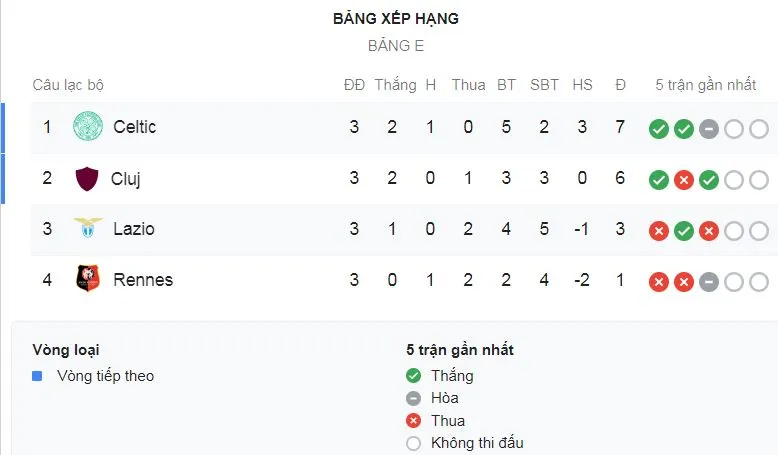Viewport: 778px width, 455px height.
Task: Click the 'Hòa' grey legend icon
Action: coord(414,398)
